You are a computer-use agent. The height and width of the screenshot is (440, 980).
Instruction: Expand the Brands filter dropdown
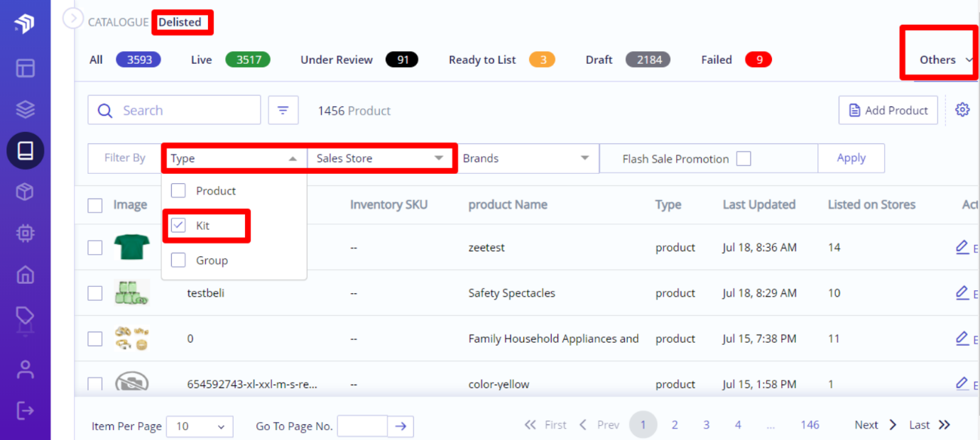[526, 158]
